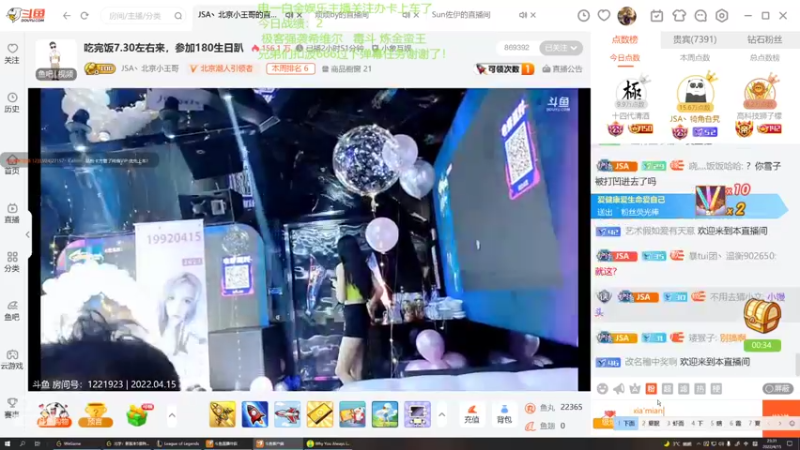
Task: Collapse the left sidebar with the side arrow
Action: (28, 235)
